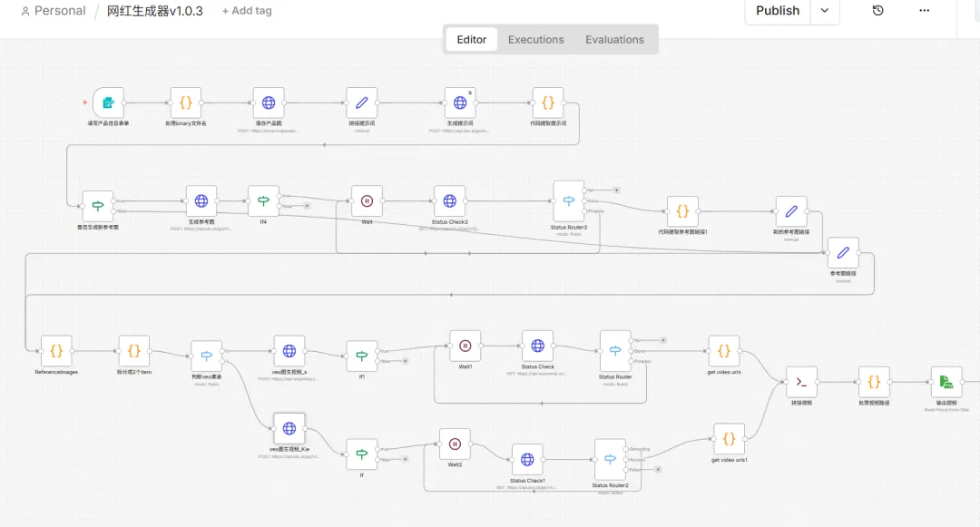Click the Publish button
This screenshot has width=980, height=527.
[x=778, y=11]
